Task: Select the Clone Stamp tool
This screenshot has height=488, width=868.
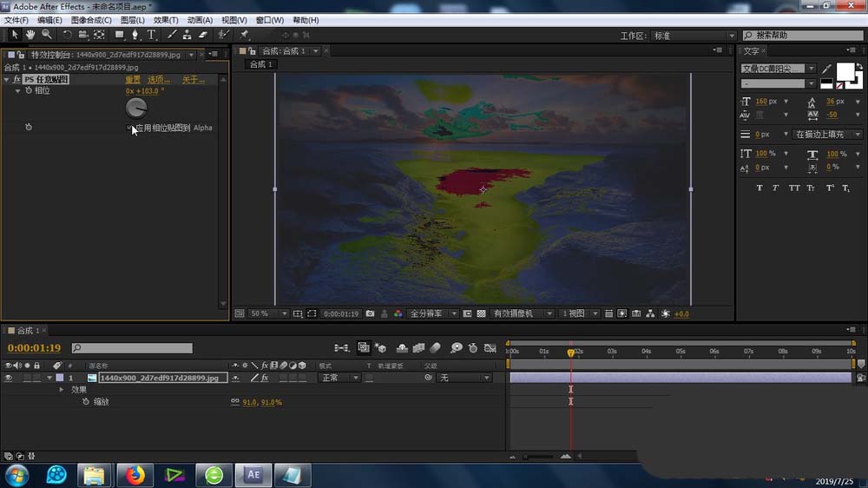Action: click(187, 35)
